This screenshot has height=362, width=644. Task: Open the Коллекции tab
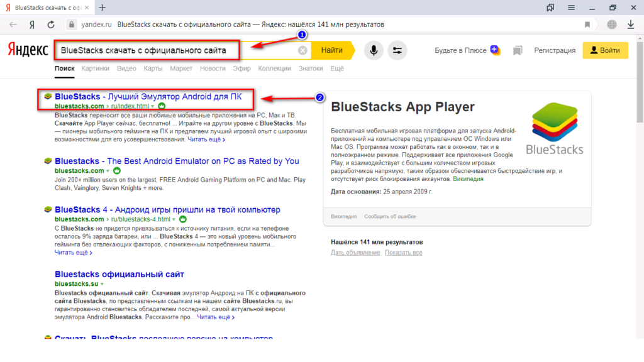coord(274,69)
